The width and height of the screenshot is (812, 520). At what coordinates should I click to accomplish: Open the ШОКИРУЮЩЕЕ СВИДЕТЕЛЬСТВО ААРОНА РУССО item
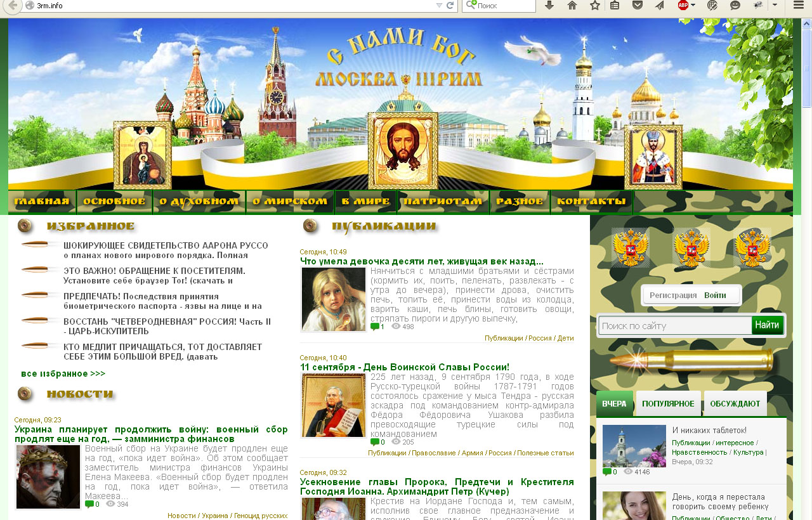click(166, 250)
